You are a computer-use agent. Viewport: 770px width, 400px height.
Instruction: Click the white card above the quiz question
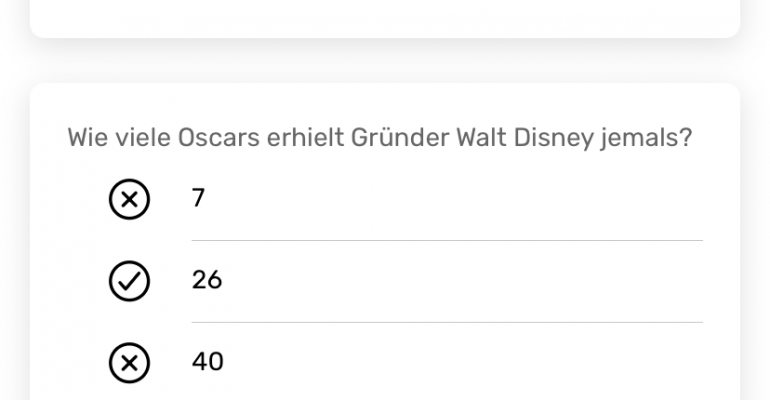(x=385, y=18)
